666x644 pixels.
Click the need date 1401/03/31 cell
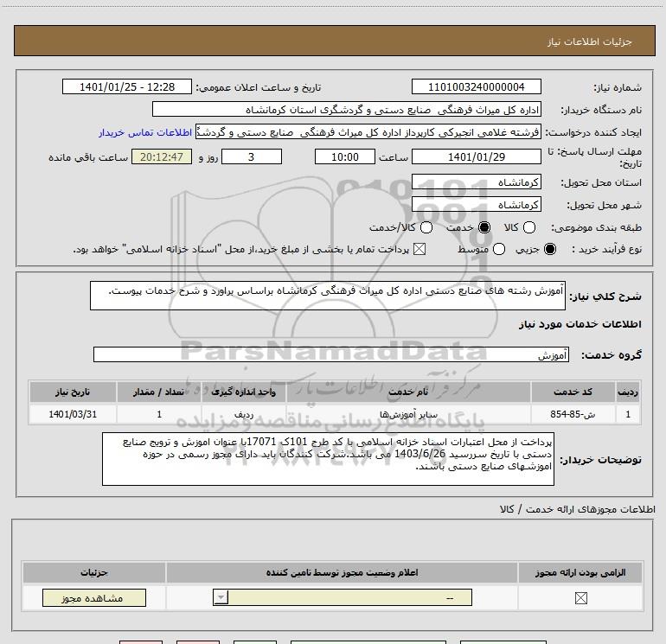(x=73, y=414)
